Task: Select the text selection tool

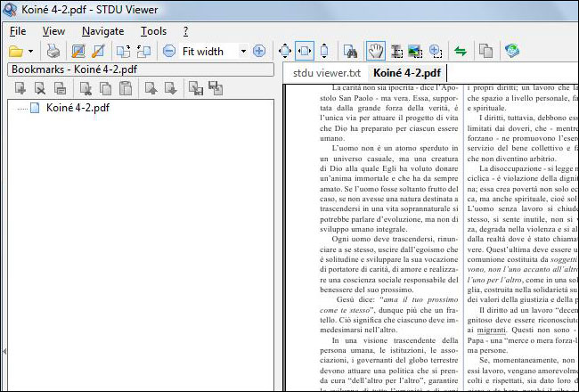Action: 394,52
